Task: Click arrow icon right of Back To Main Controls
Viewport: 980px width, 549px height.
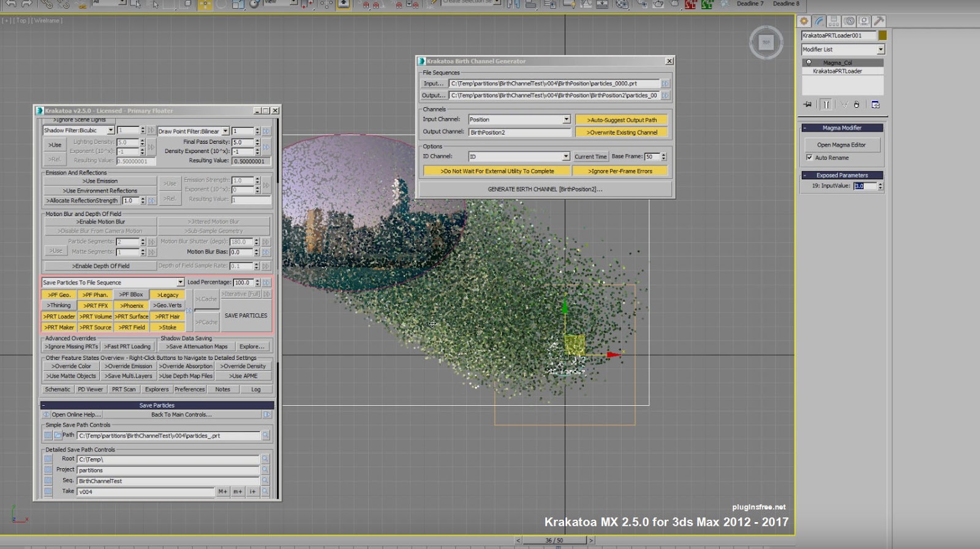Action: pyautogui.click(x=267, y=414)
